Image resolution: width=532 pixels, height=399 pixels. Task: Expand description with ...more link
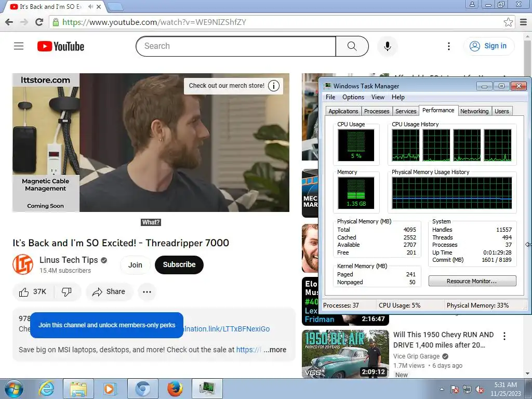pos(275,350)
